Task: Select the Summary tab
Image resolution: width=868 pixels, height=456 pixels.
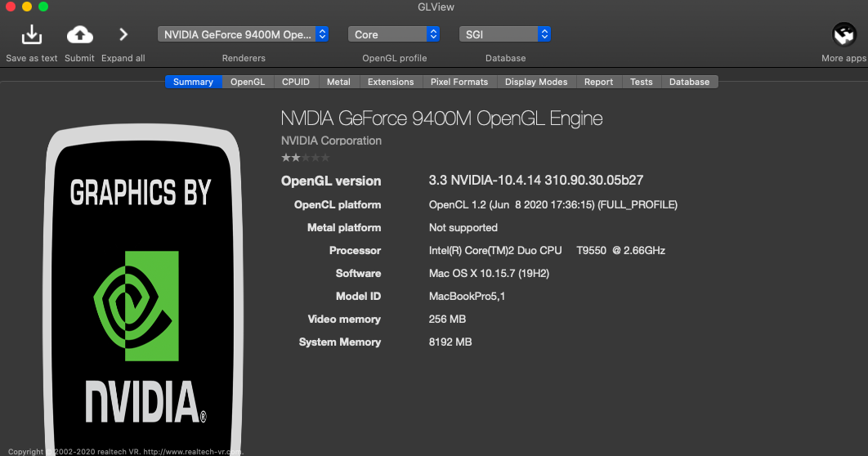Action: click(x=193, y=82)
